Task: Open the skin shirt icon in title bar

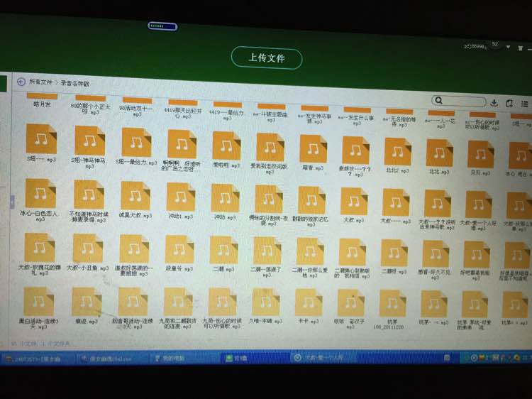Action: [x=520, y=48]
